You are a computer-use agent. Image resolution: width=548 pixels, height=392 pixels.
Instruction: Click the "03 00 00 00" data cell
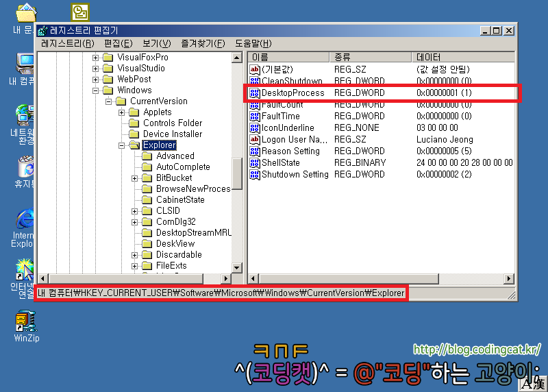[x=437, y=128]
